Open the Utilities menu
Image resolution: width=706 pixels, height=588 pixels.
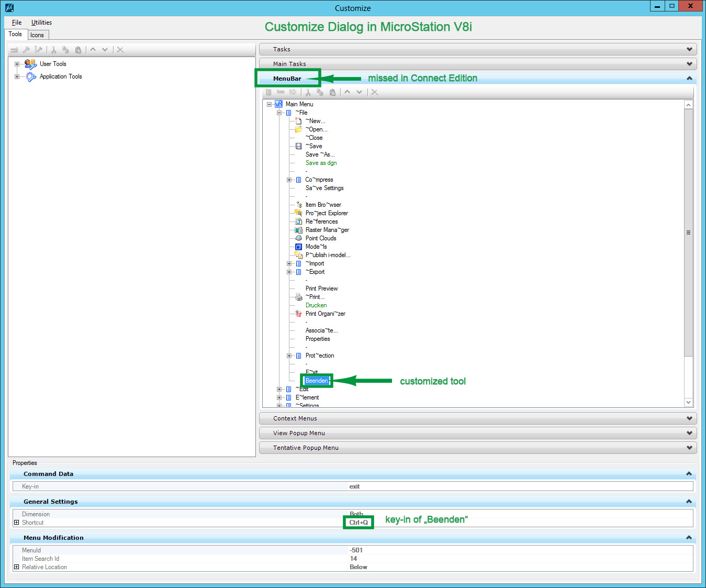click(x=41, y=23)
